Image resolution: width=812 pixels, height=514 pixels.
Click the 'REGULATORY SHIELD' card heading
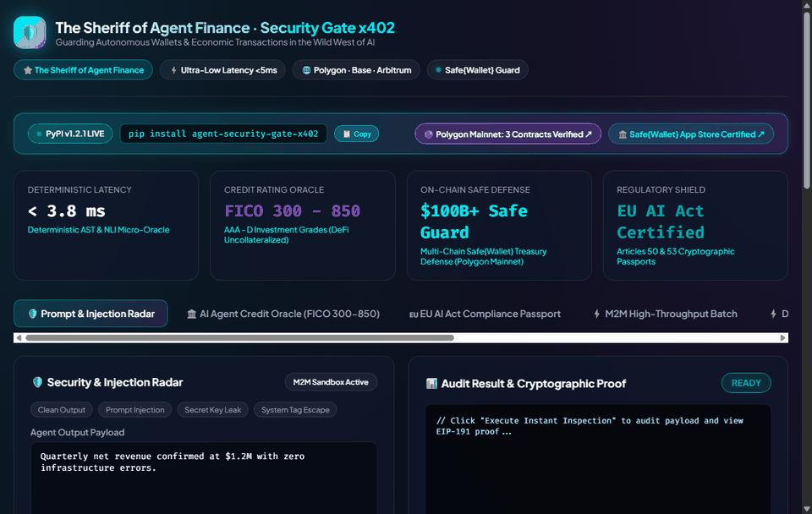(661, 190)
